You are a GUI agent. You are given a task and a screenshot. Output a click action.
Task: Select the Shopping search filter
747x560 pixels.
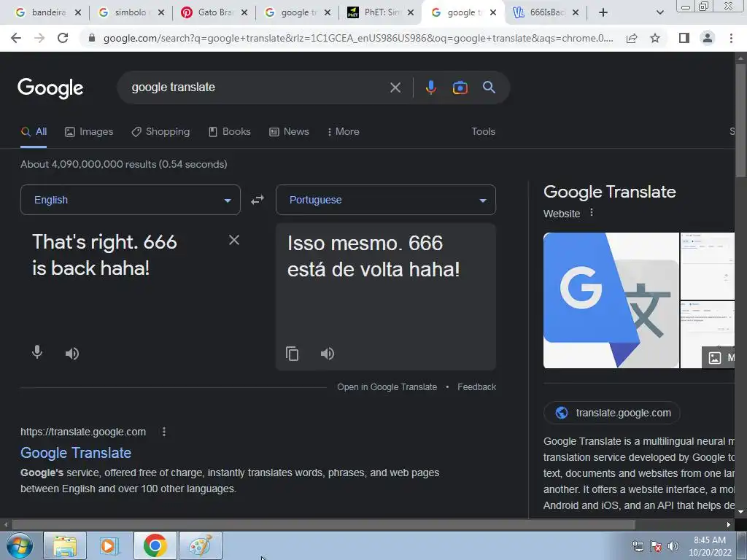[160, 132]
